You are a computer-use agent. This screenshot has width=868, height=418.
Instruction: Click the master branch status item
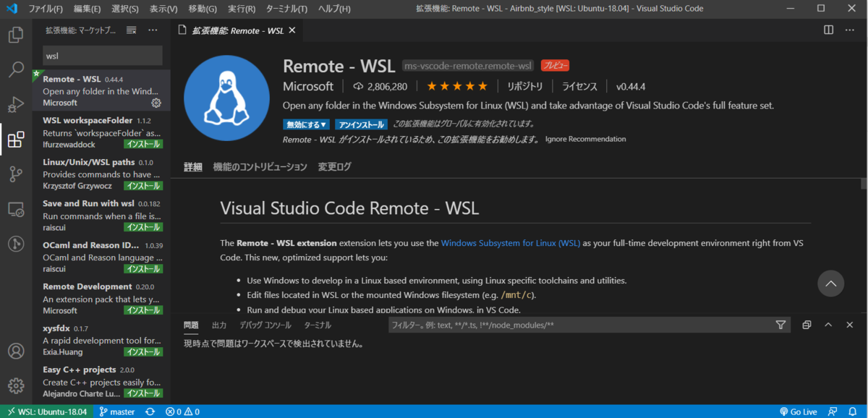point(117,411)
